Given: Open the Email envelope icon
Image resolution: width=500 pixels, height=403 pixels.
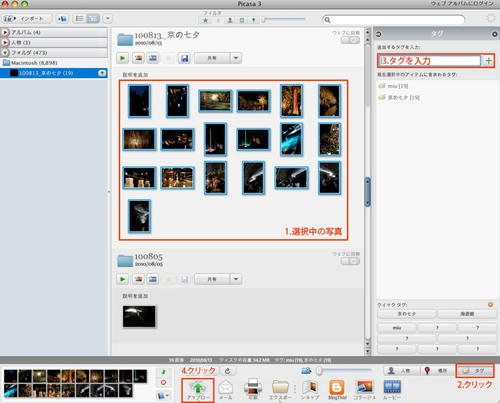Looking at the screenshot, I should click(226, 389).
